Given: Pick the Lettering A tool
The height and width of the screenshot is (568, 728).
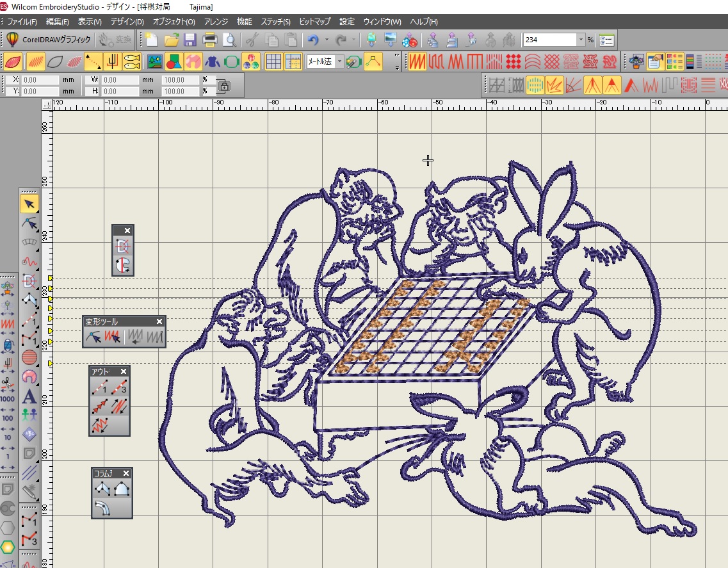Looking at the screenshot, I should (x=29, y=396).
